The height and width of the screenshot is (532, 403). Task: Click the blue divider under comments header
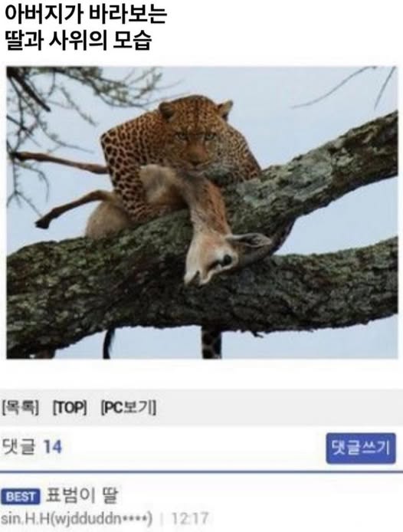(202, 472)
